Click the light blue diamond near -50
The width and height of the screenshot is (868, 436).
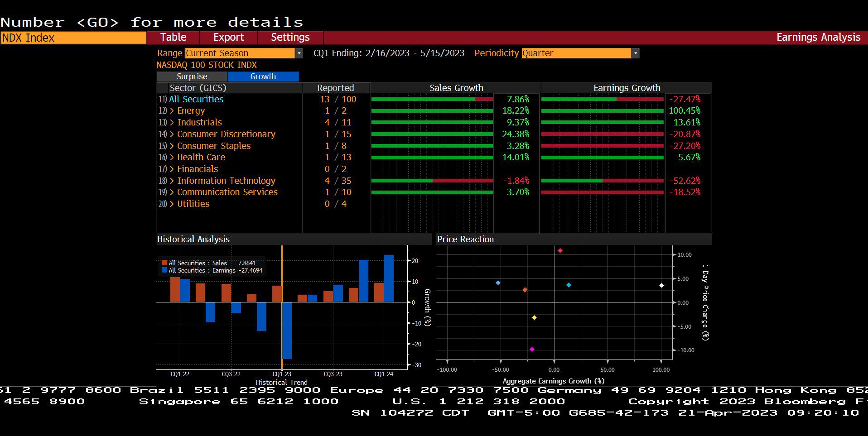(x=498, y=283)
